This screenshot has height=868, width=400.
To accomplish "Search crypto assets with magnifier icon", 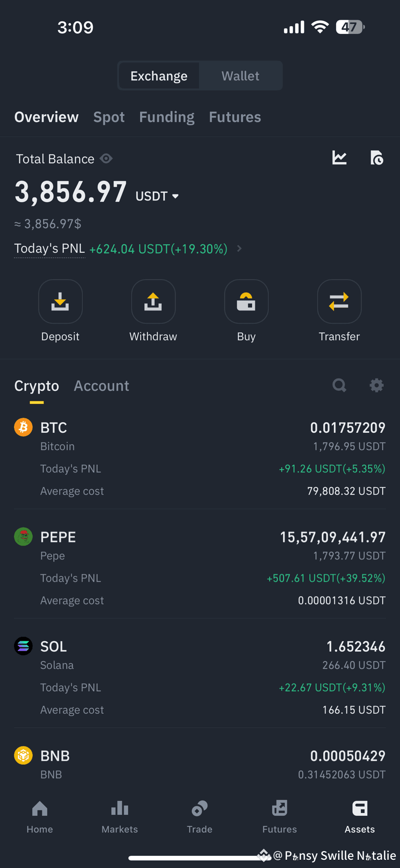I will pyautogui.click(x=340, y=385).
